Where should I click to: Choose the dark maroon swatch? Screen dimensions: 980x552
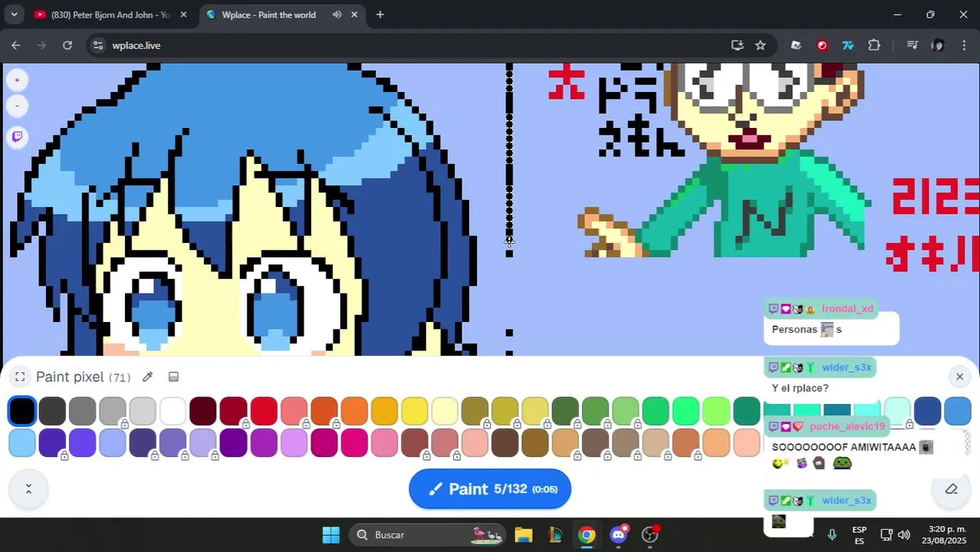[x=203, y=411]
